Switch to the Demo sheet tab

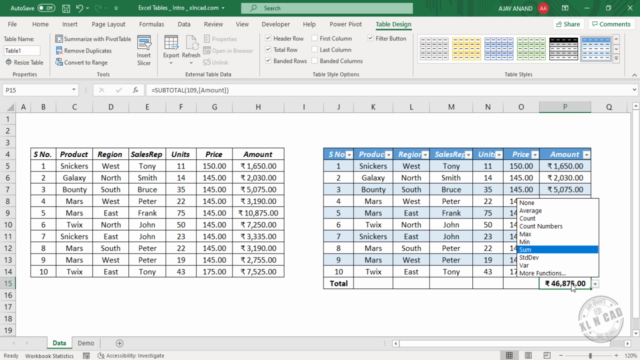(x=86, y=343)
